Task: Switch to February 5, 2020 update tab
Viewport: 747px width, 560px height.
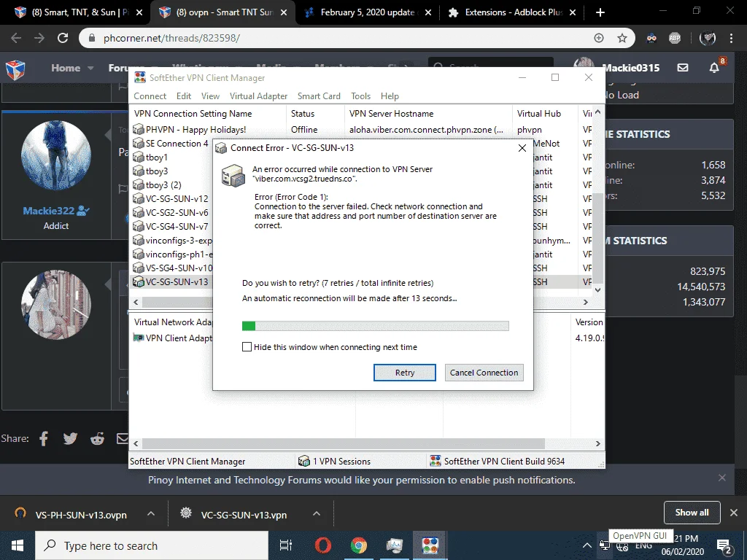Action: 366,12
